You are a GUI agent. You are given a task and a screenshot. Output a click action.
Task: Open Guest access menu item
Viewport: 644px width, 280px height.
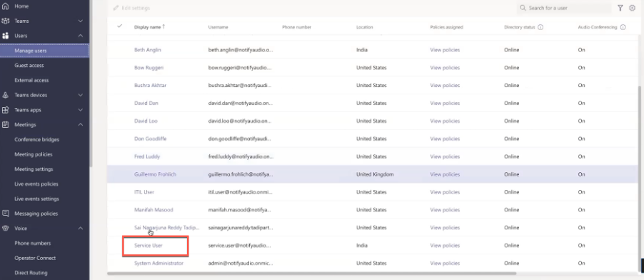pyautogui.click(x=29, y=66)
